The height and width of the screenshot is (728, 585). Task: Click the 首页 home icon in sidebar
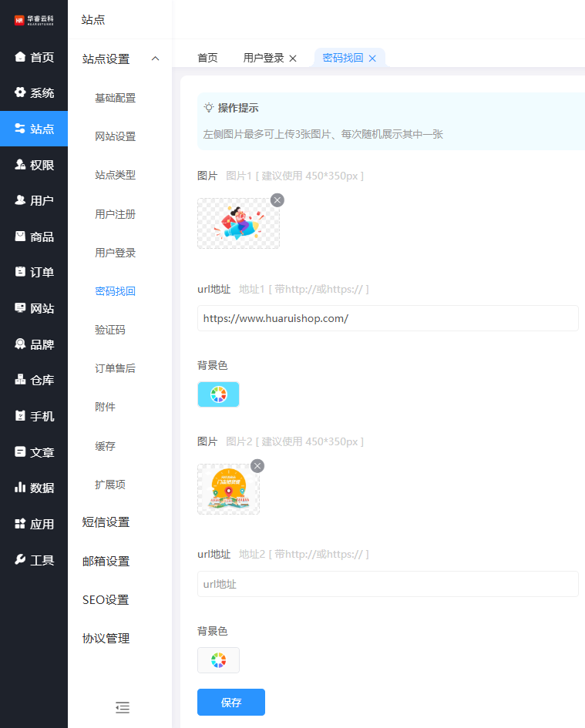(21, 57)
